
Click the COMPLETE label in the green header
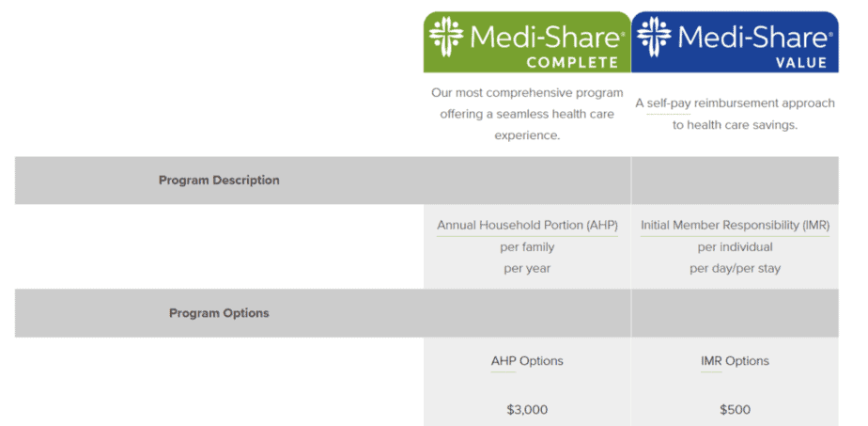[x=572, y=63]
